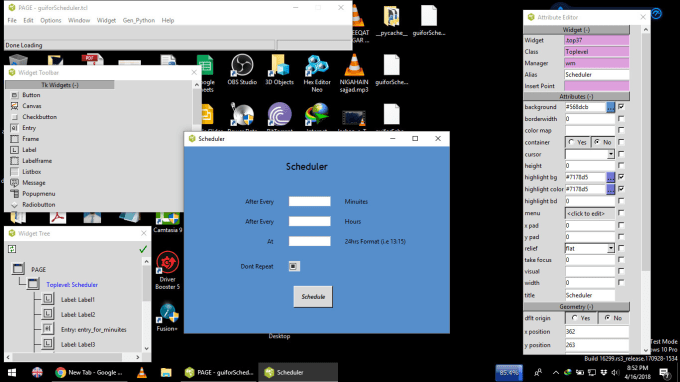680x382 pixels.
Task: Click the entry_for_minuites icon in Widget Tree
Action: (x=48, y=329)
